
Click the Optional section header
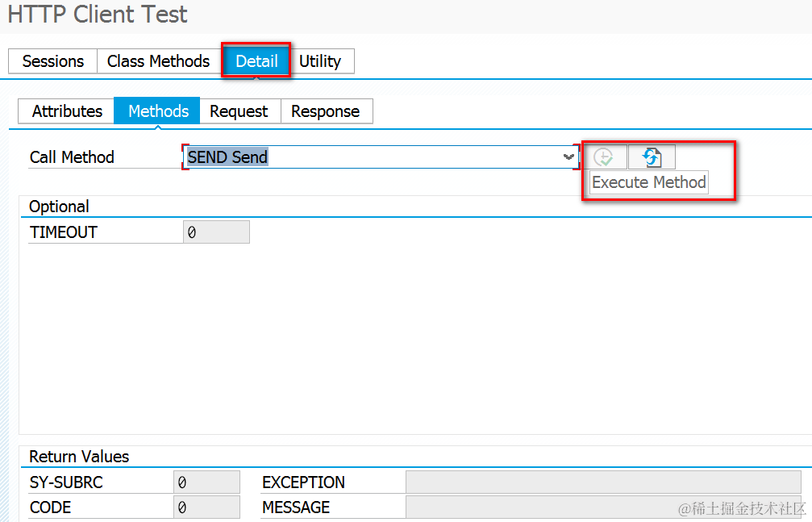(x=59, y=207)
